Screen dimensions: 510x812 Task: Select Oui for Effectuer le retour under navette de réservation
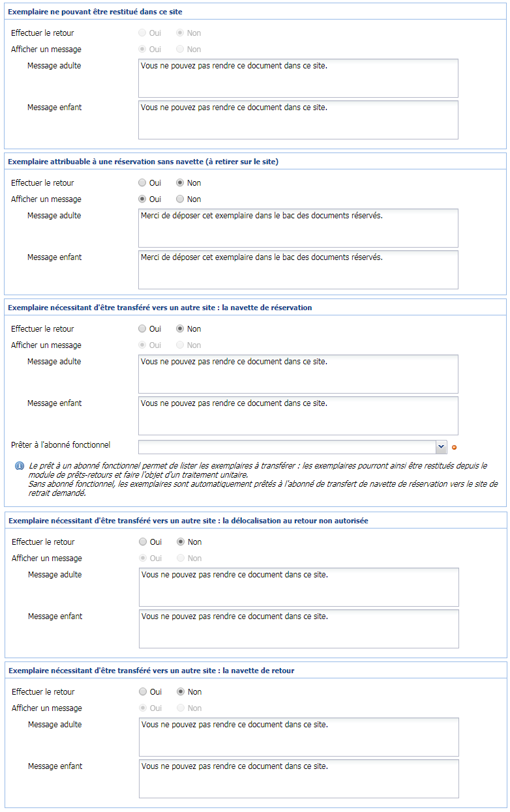(x=142, y=328)
